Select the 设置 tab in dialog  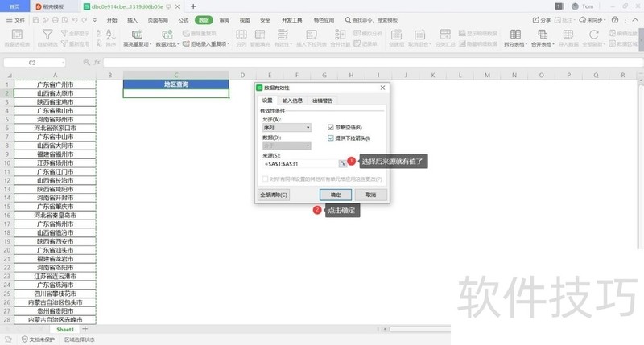click(x=267, y=101)
